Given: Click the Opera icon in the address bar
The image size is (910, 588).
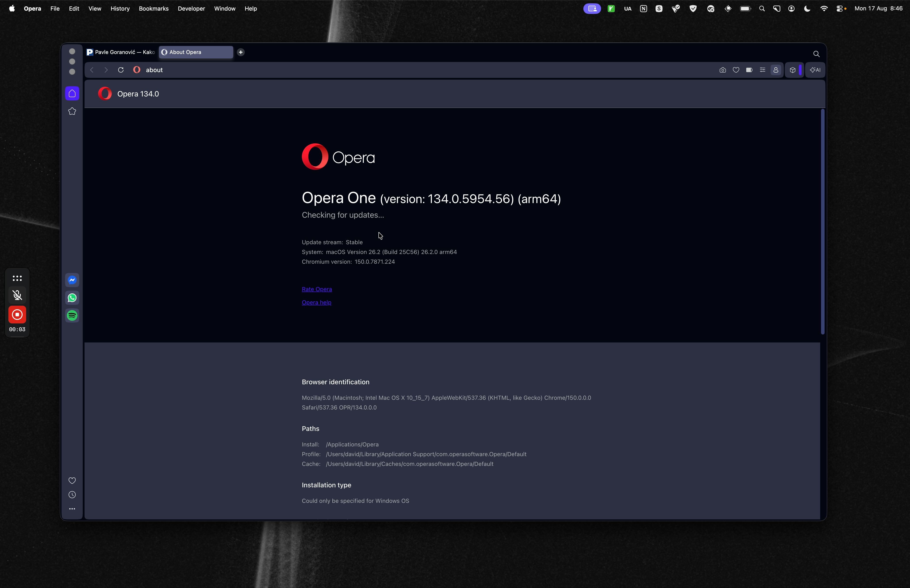Looking at the screenshot, I should coord(137,70).
